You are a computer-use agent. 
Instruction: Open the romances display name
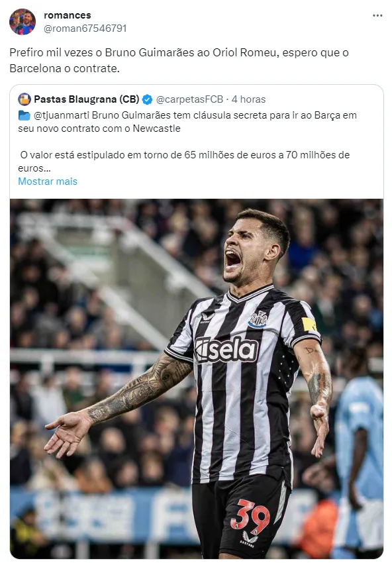[68, 15]
